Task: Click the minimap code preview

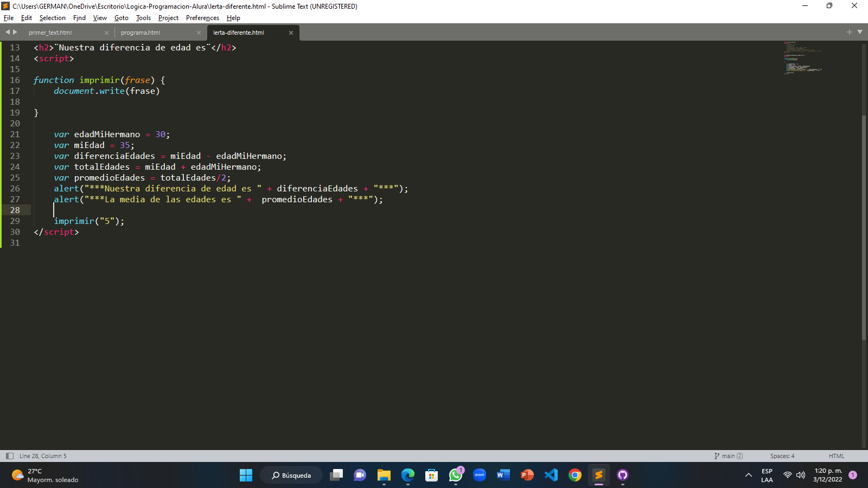Action: 803,57
